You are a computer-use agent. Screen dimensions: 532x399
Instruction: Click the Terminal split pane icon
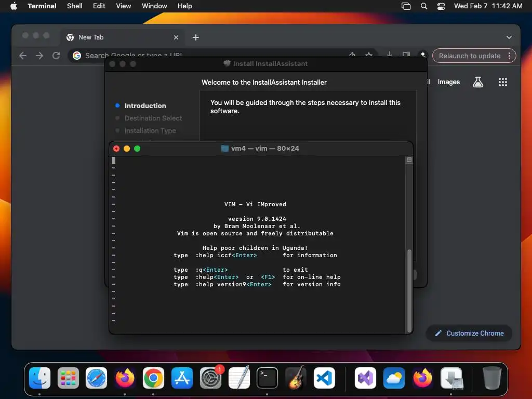tap(409, 160)
